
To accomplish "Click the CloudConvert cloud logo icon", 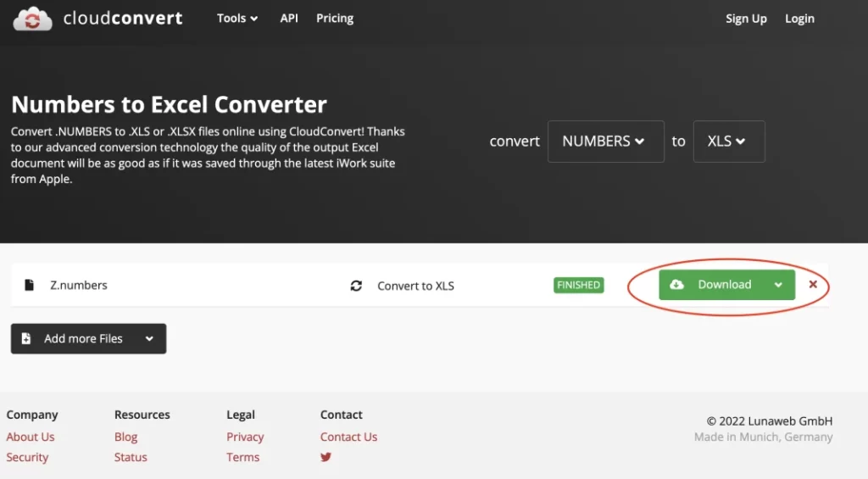I will pyautogui.click(x=32, y=19).
